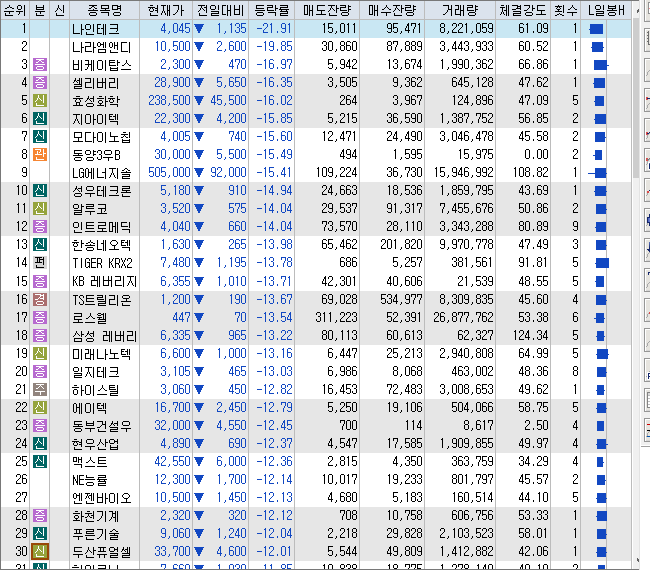Sort by the 횟수 column header
650x570 pixels.
pos(565,10)
